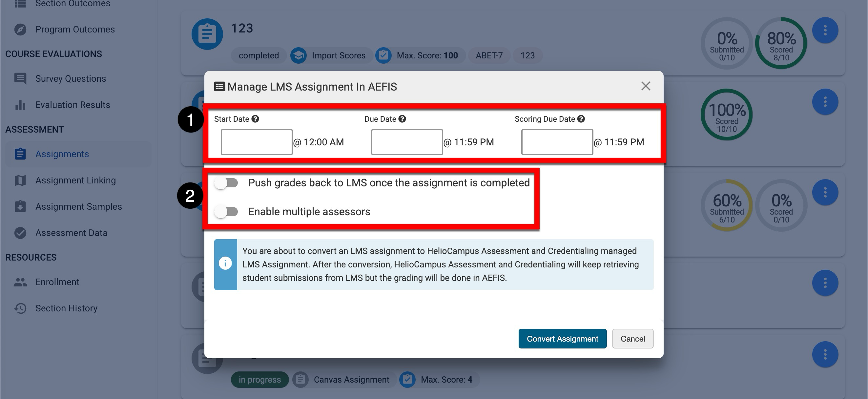Click the Enrollment people icon
Image resolution: width=868 pixels, height=399 pixels.
click(x=20, y=282)
